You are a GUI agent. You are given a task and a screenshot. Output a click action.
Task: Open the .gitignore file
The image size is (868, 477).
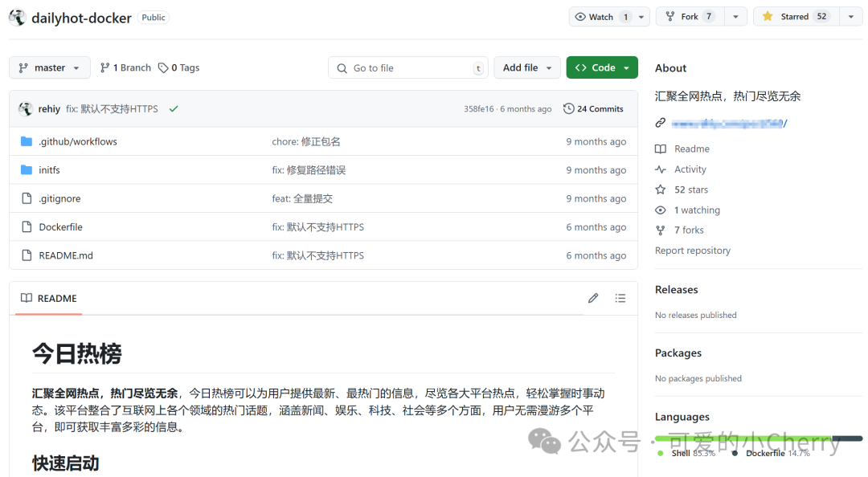pos(59,198)
